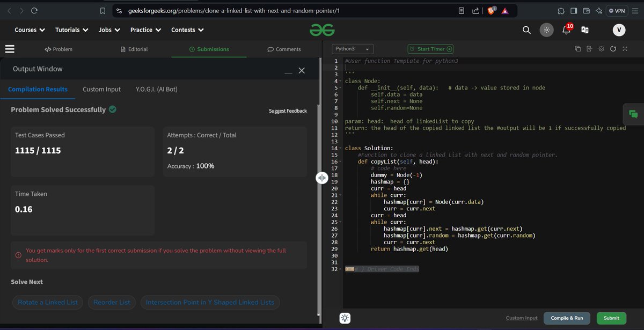The image size is (644, 330).
Task: Open the lightbulb hint button below editor
Action: pyautogui.click(x=345, y=318)
